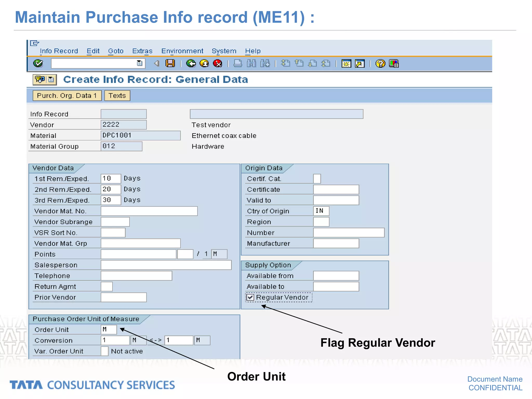The width and height of the screenshot is (532, 399).
Task: Click the First Page icon
Action: 285,63
